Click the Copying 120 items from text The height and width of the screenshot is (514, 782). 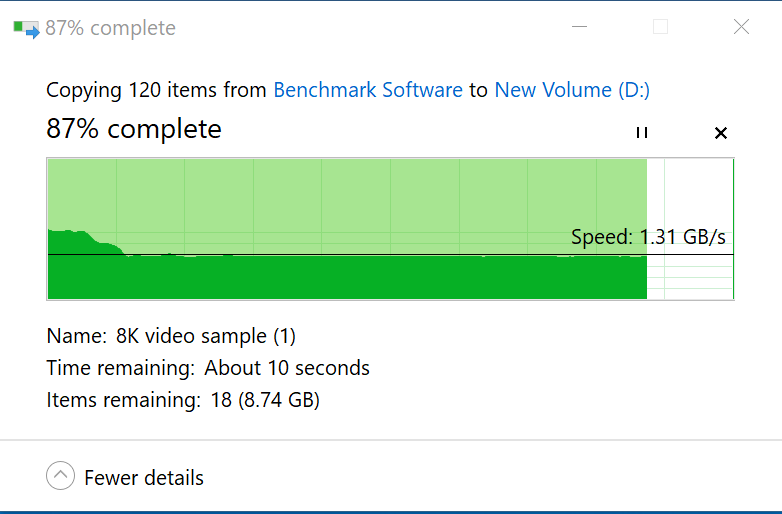coord(157,90)
